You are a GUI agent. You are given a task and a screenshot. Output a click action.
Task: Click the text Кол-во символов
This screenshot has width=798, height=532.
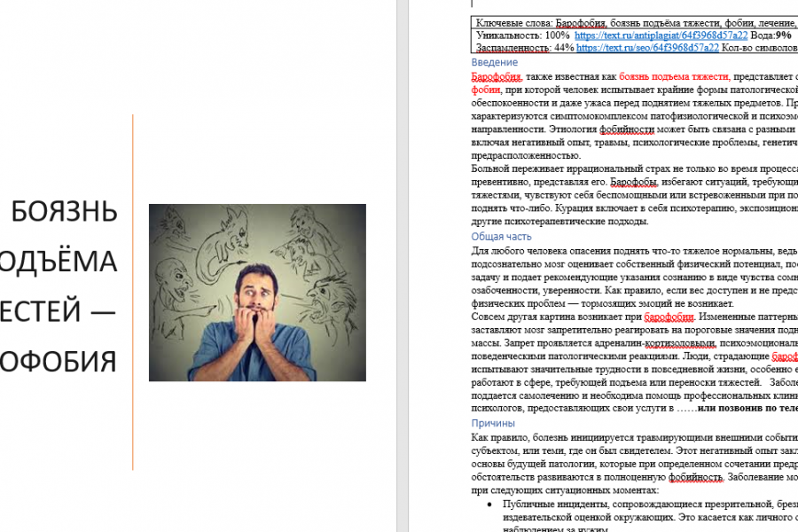(x=759, y=47)
